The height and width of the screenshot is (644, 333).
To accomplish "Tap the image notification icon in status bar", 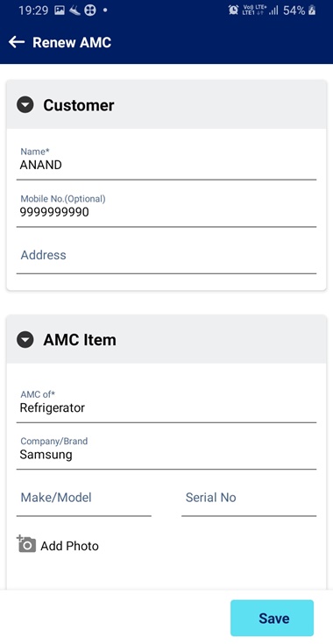I will tap(60, 11).
